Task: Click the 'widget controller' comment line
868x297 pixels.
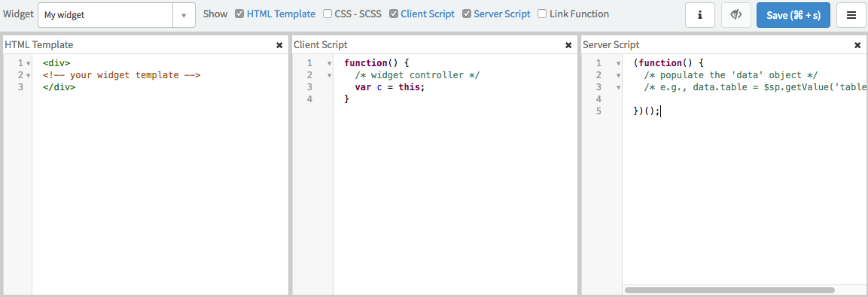Action: 417,75
